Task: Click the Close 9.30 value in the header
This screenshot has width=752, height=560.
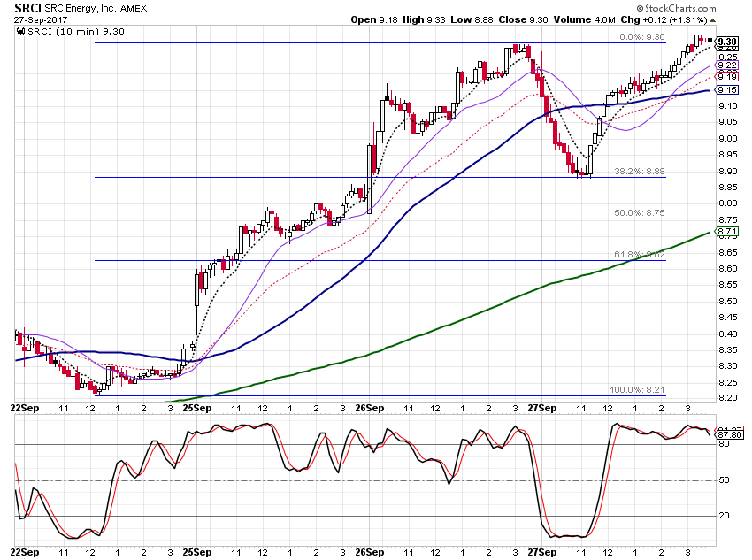Action: click(523, 20)
